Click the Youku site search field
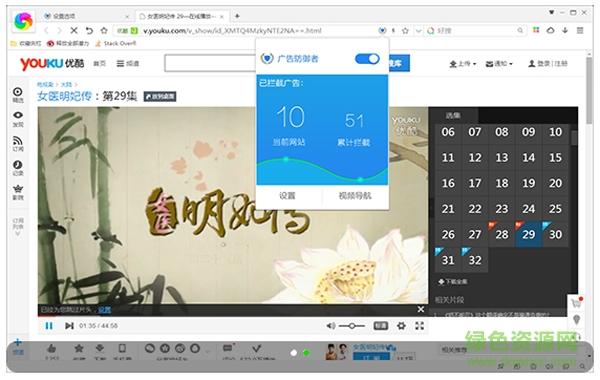Image resolution: width=600 pixels, height=380 pixels. point(210,63)
